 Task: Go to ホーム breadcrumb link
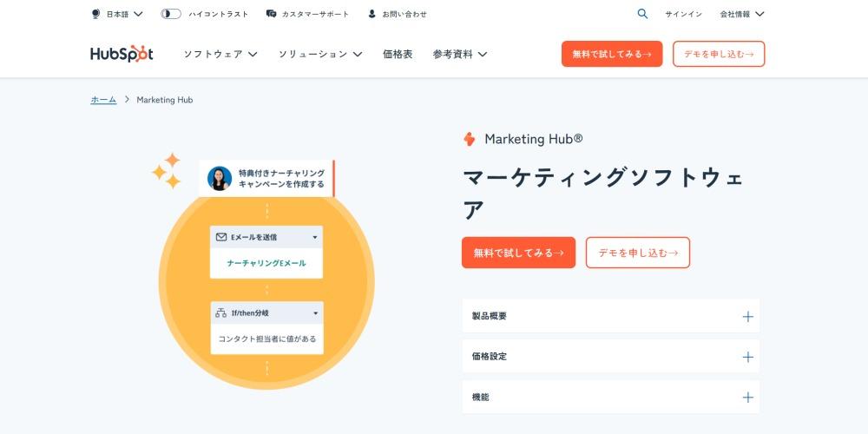(103, 100)
